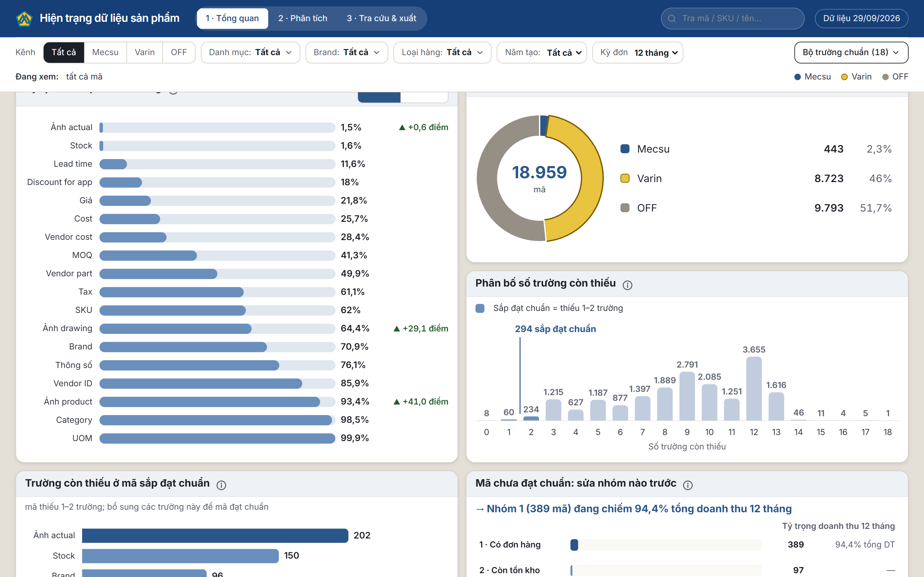Open info icon beside Mã chưa đạt chuẩn
This screenshot has height=577, width=924.
pos(688,485)
